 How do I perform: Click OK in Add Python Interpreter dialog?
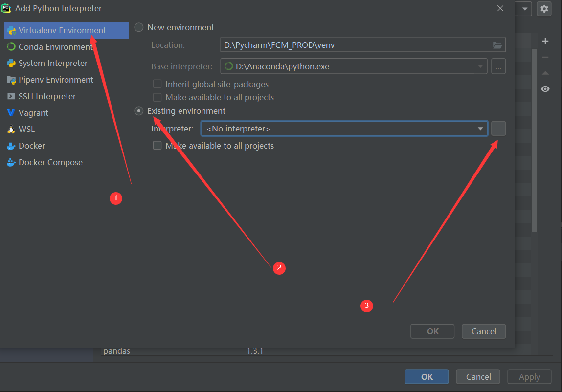[432, 331]
